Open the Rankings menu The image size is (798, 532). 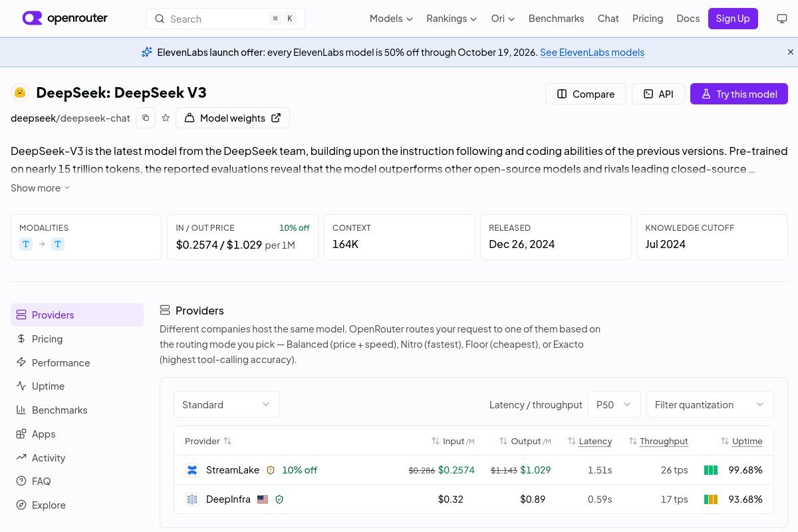pyautogui.click(x=452, y=19)
